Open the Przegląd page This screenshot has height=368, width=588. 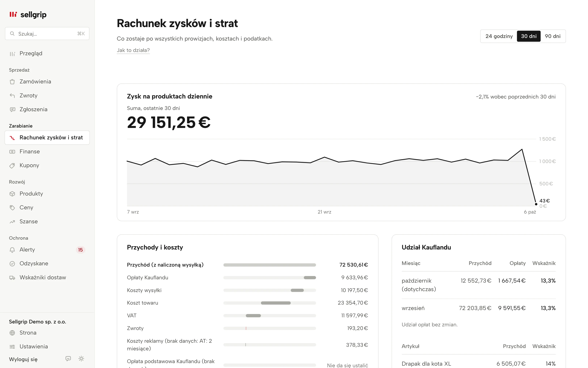pyautogui.click(x=47, y=54)
